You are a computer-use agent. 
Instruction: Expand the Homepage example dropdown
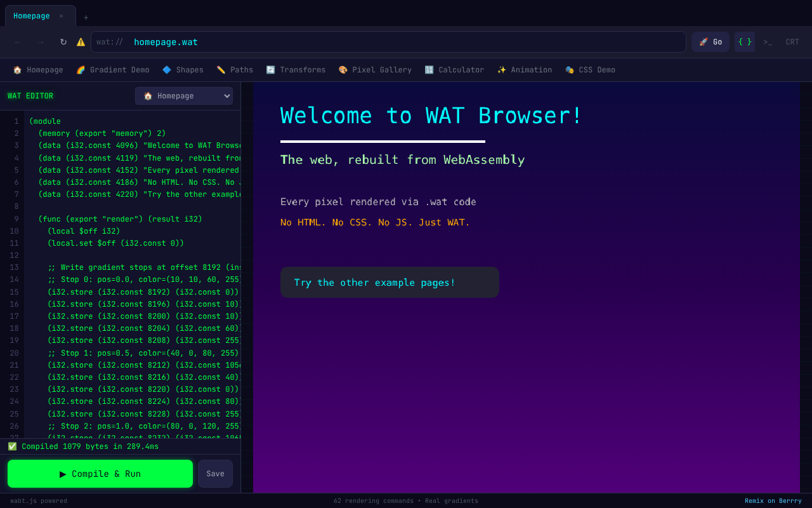pyautogui.click(x=184, y=96)
